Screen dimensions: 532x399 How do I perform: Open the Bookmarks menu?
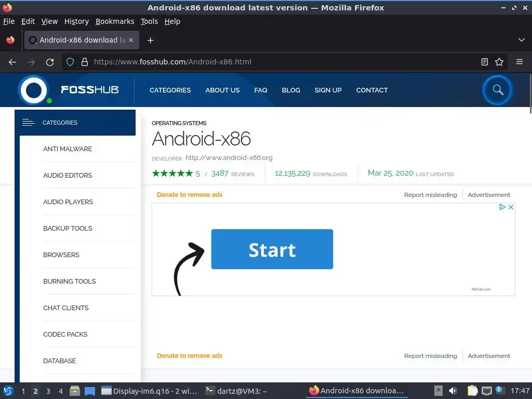(x=115, y=21)
